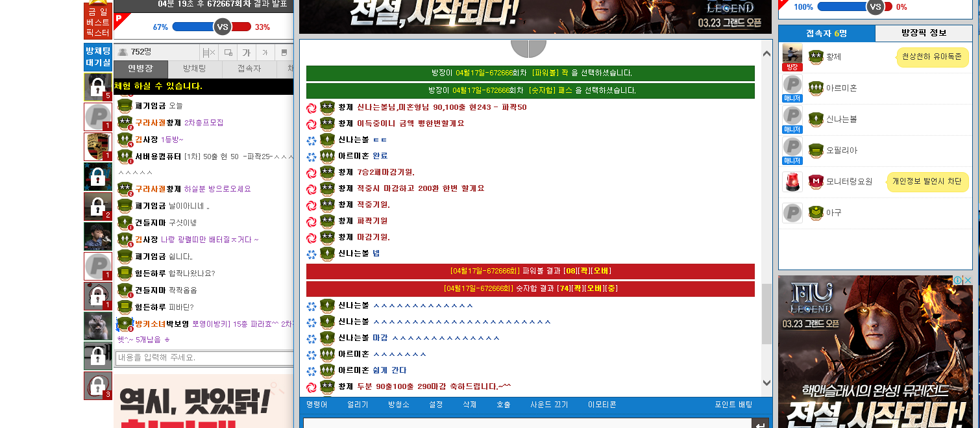Image resolution: width=980 pixels, height=428 pixels.
Task: Click the 개인정보 발언시 차단 speech bubble
Action: [926, 181]
